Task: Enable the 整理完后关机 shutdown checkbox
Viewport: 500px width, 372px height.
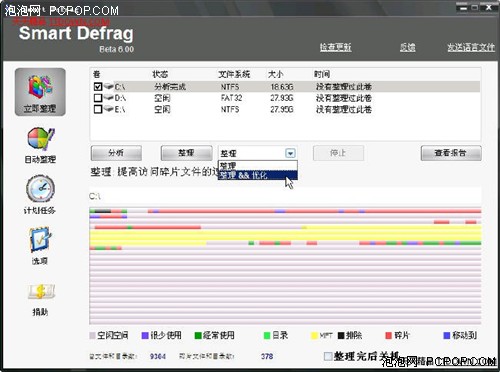Action: tap(328, 356)
